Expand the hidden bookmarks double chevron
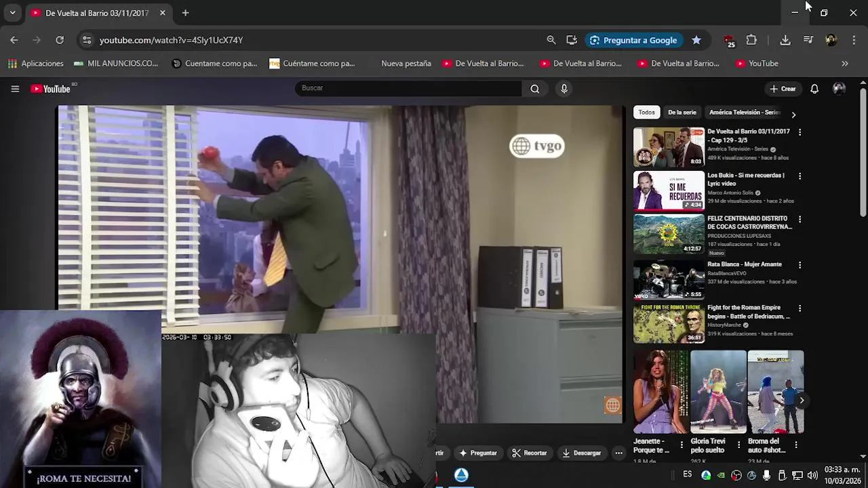The image size is (868, 488). 845,64
